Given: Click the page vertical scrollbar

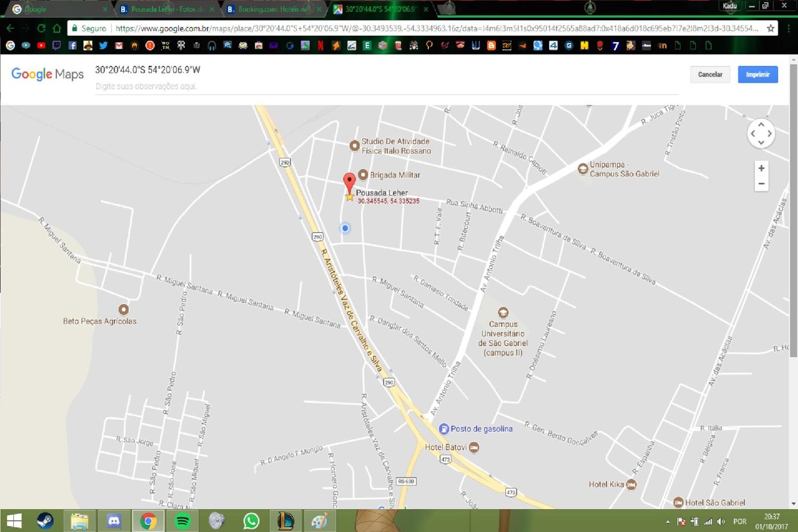Looking at the screenshot, I should 793,210.
